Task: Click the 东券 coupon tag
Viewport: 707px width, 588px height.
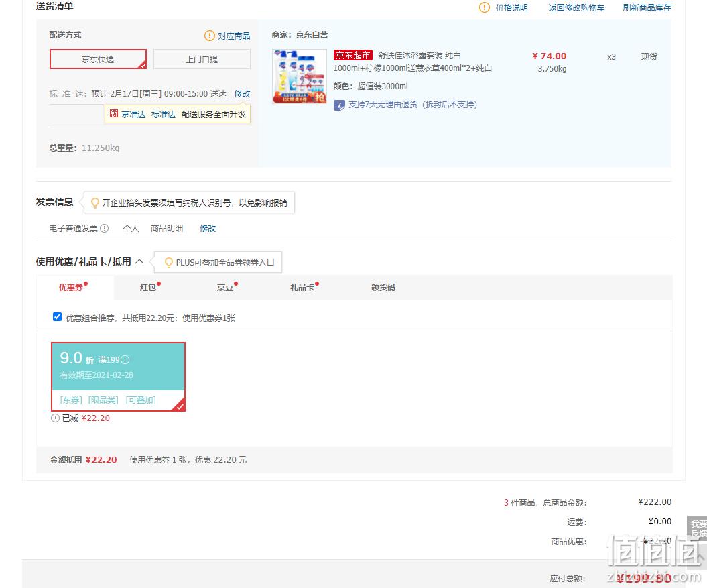Action: (x=71, y=400)
